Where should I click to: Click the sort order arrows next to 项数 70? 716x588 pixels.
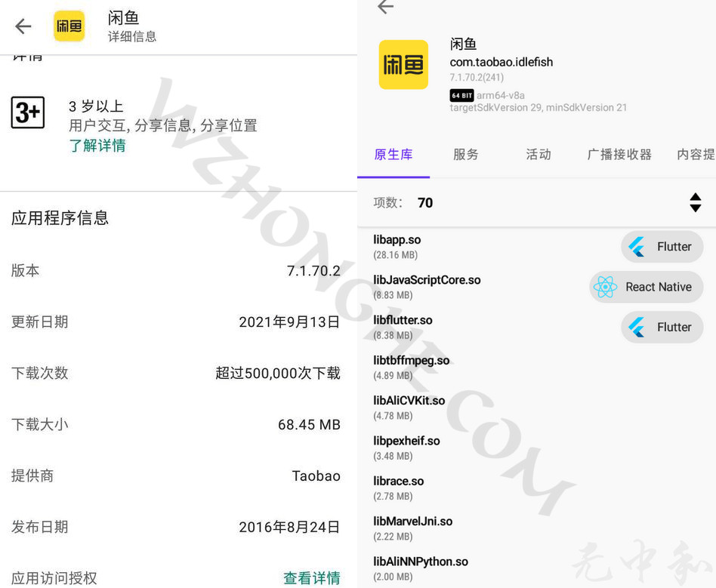(695, 202)
